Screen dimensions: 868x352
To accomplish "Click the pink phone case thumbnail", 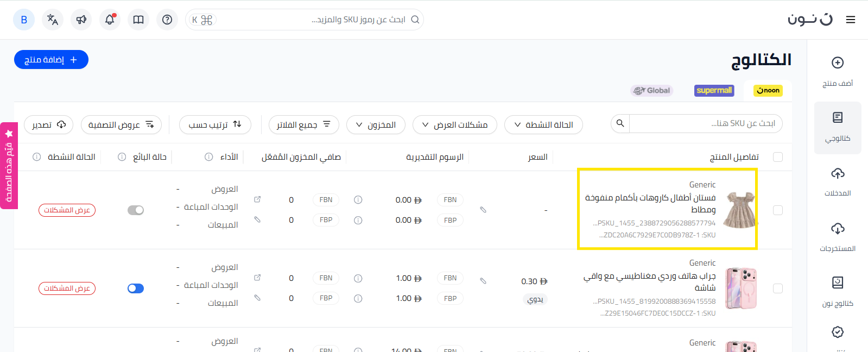I will point(741,288).
